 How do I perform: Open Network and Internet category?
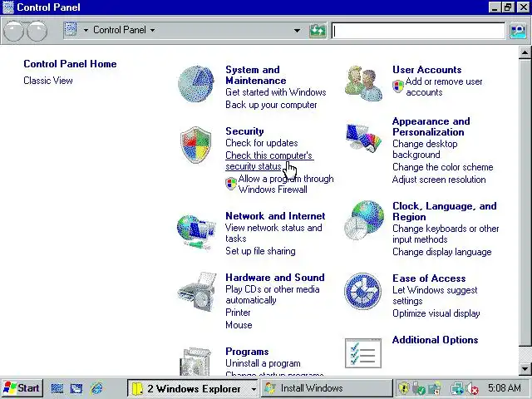275,216
